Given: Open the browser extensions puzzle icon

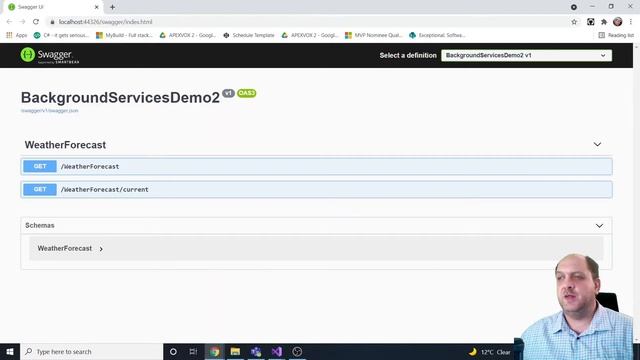Looking at the screenshot, I should [604, 22].
